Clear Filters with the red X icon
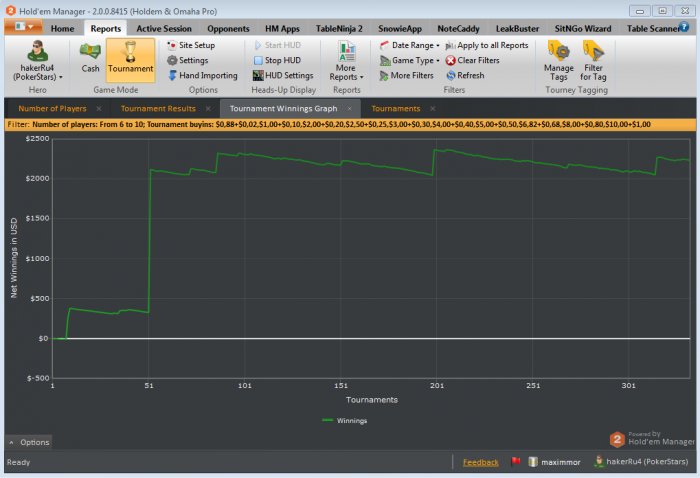 [472, 60]
